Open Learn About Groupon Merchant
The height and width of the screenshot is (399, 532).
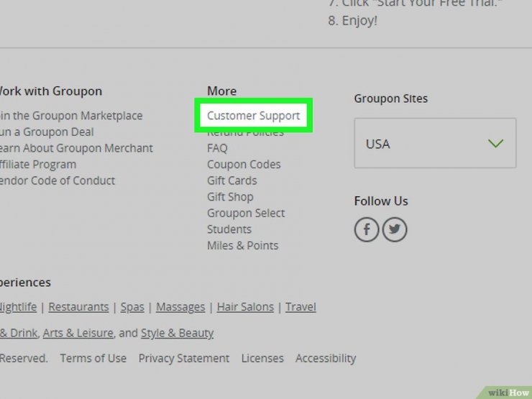tap(76, 148)
